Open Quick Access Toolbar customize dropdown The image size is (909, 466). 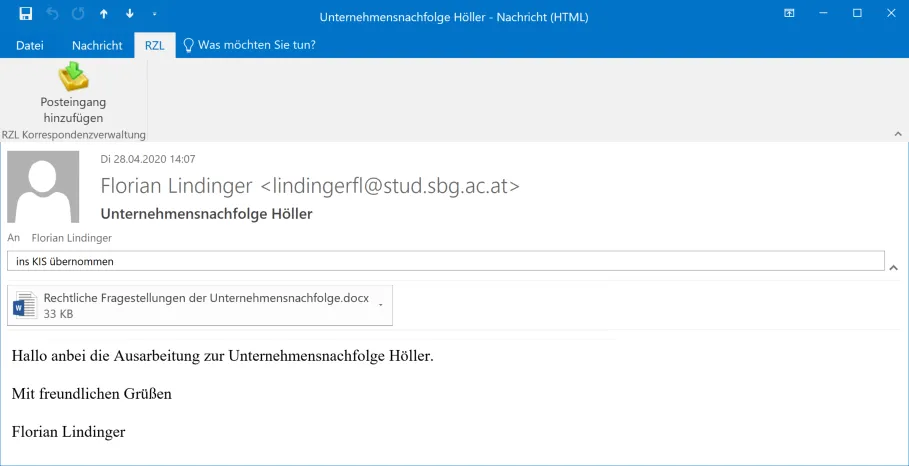(154, 14)
